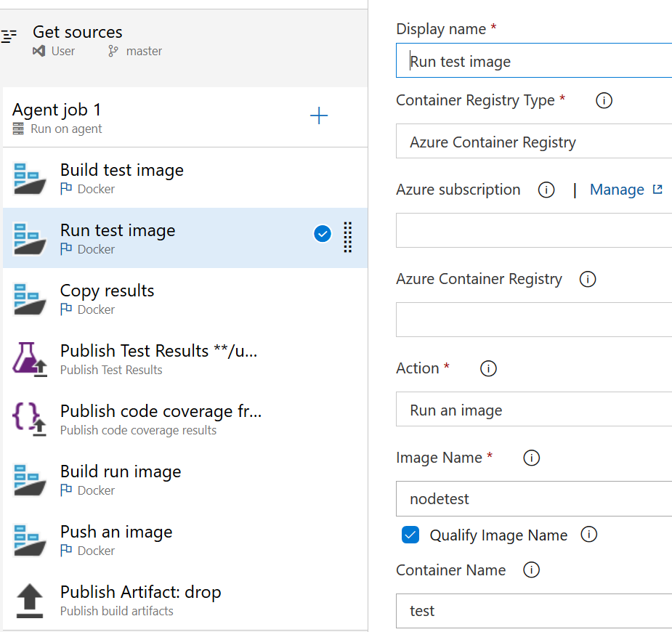
Task: Click the Image Name field with nodetest
Action: click(x=534, y=499)
